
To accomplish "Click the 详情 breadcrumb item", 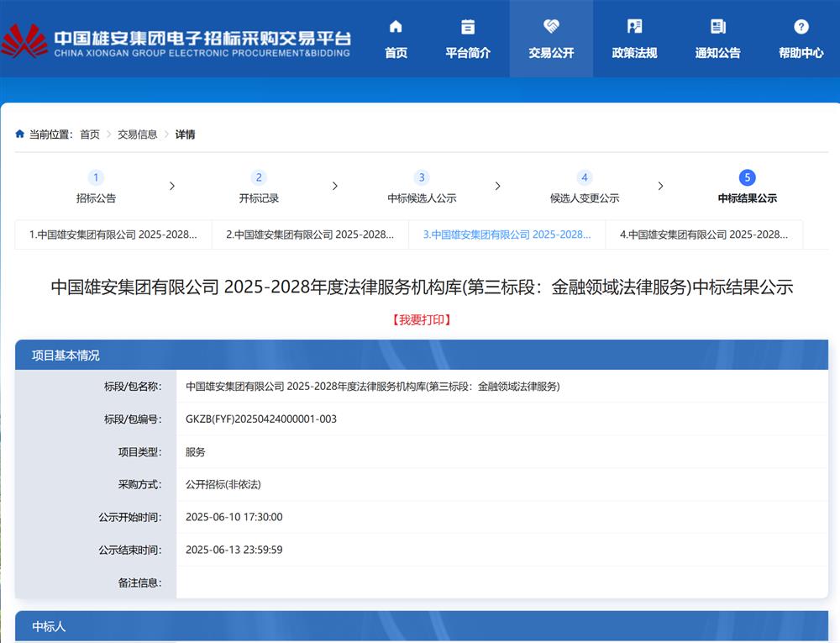I will [185, 134].
